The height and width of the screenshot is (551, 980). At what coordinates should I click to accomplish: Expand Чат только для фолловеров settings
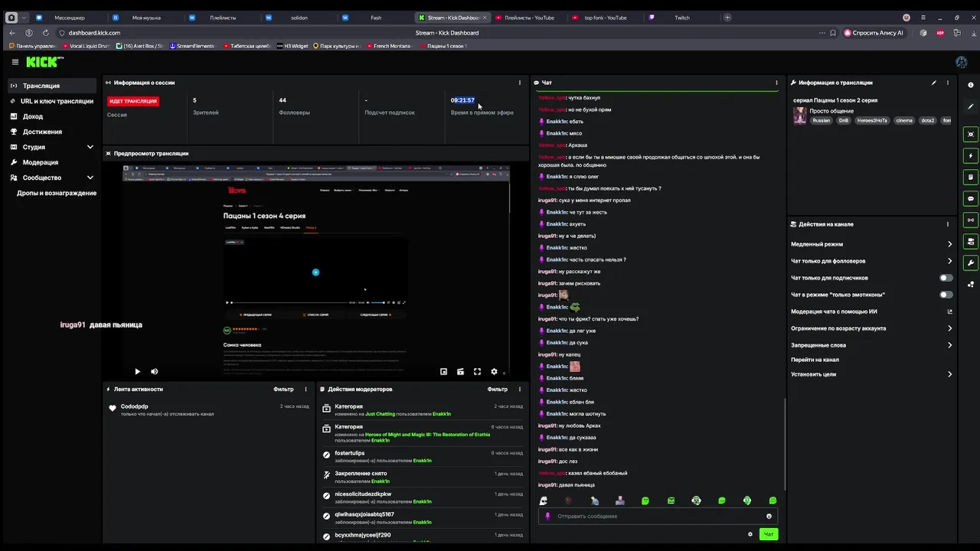coord(872,261)
